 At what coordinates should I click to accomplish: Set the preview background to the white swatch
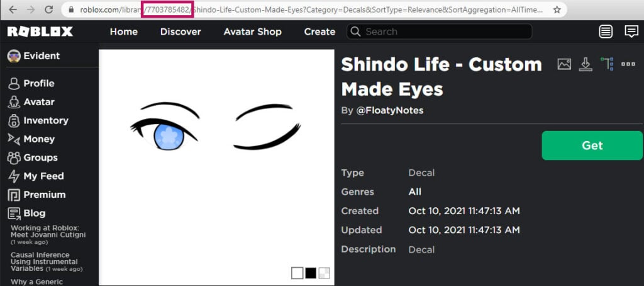(x=297, y=273)
